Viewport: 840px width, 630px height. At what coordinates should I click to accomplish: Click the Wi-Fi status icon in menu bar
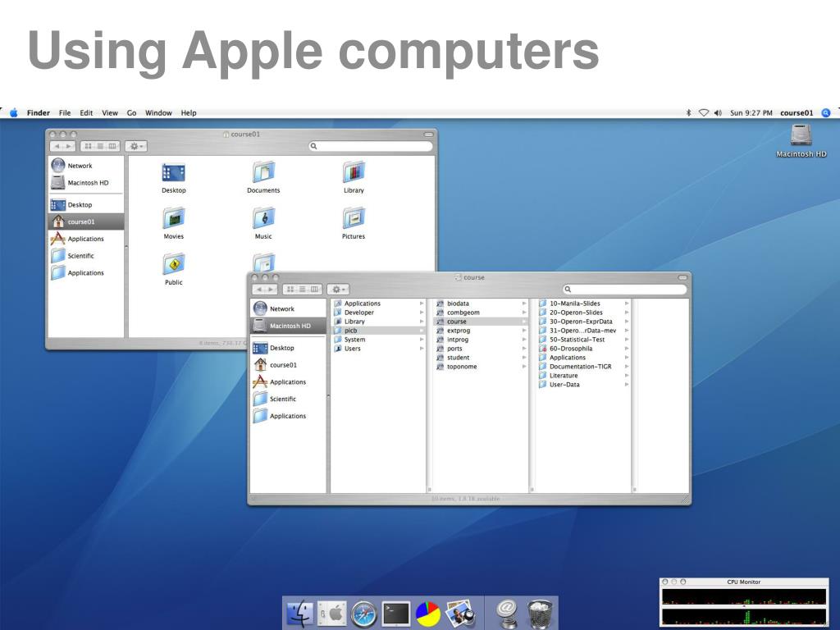tap(703, 112)
